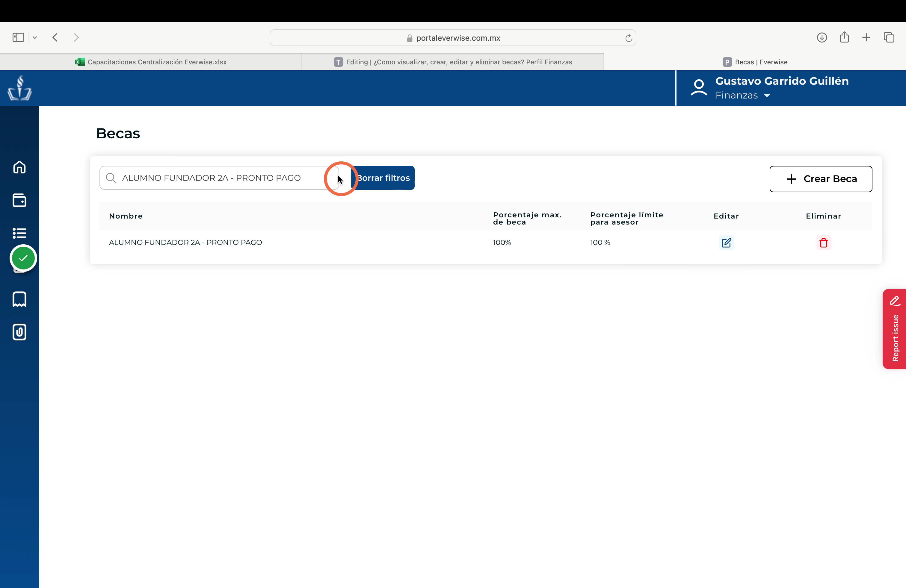Click the Borrar filtros button
906x588 pixels.
tap(383, 178)
